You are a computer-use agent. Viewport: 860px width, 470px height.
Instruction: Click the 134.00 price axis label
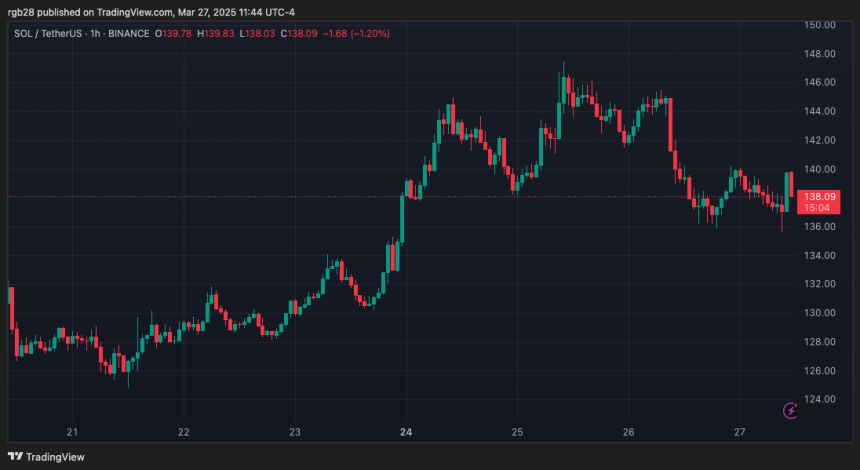pos(819,256)
